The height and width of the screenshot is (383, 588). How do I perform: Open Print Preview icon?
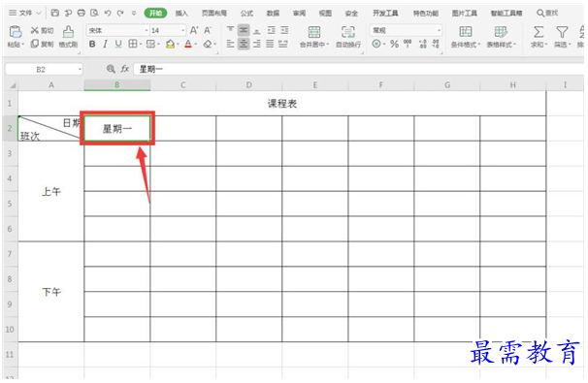pos(94,14)
